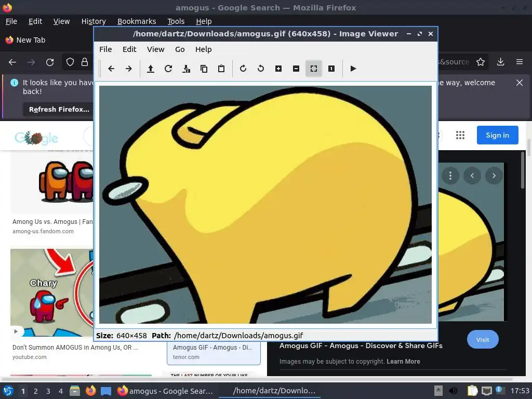Open file manager from taskbar launcher
532x399 pixels.
75,391
